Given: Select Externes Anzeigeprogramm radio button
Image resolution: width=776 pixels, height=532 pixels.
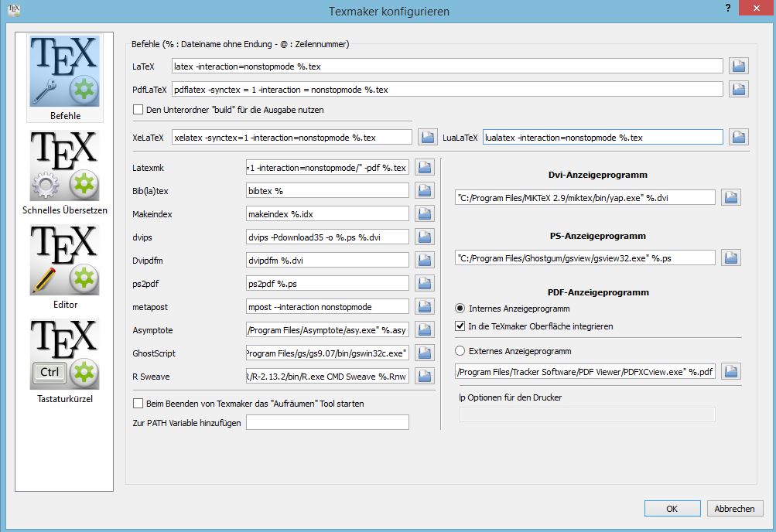Looking at the screenshot, I should (x=460, y=351).
